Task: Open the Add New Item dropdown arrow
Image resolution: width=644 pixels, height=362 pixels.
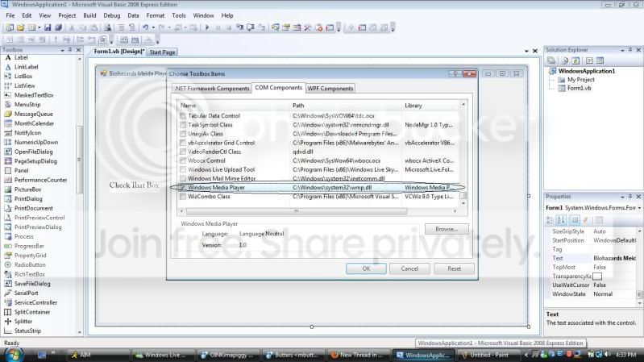Action: pyautogui.click(x=39, y=27)
